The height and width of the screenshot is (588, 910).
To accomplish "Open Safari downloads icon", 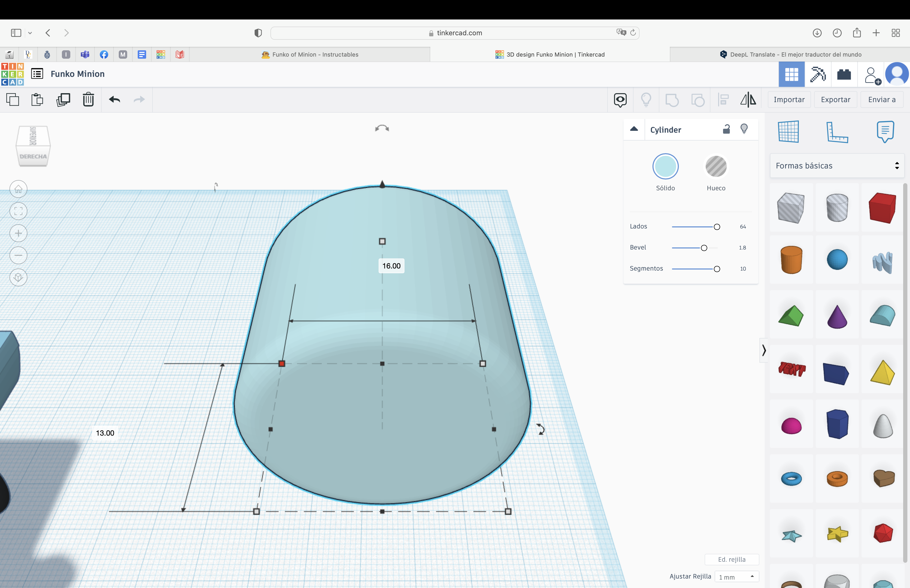I will click(817, 33).
